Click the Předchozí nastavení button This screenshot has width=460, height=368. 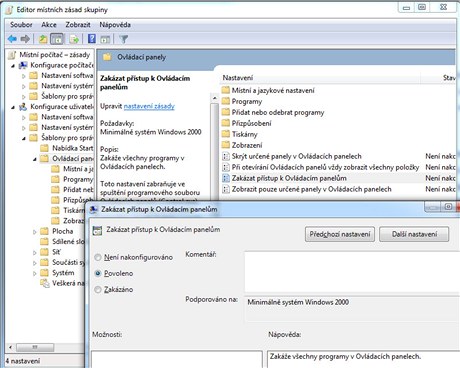[x=340, y=234]
